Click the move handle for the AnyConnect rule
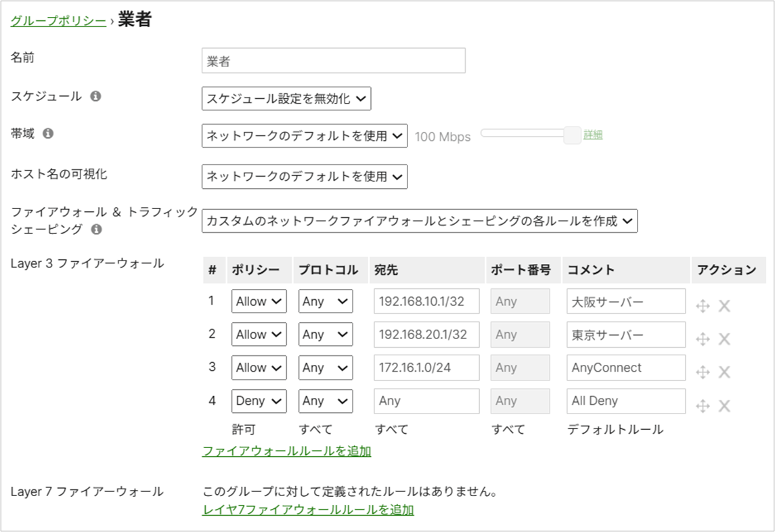 [x=703, y=372]
